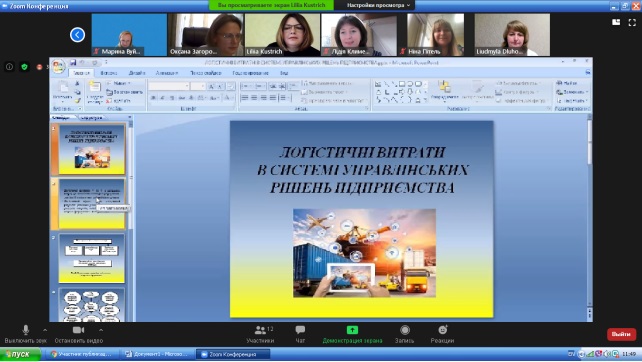Open the font size combo box

click(198, 86)
